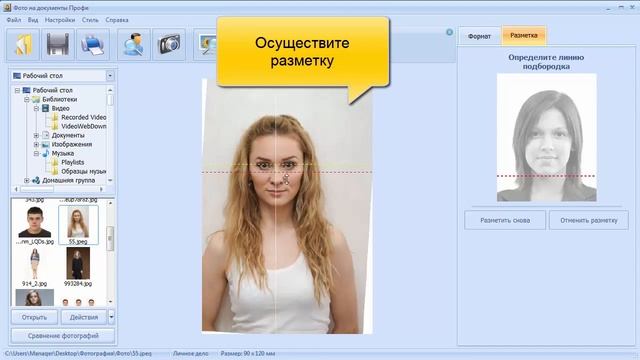Viewport: 640px width, 360px height.
Task: Print via the blue printer toolbar icon
Action: pyautogui.click(x=93, y=44)
